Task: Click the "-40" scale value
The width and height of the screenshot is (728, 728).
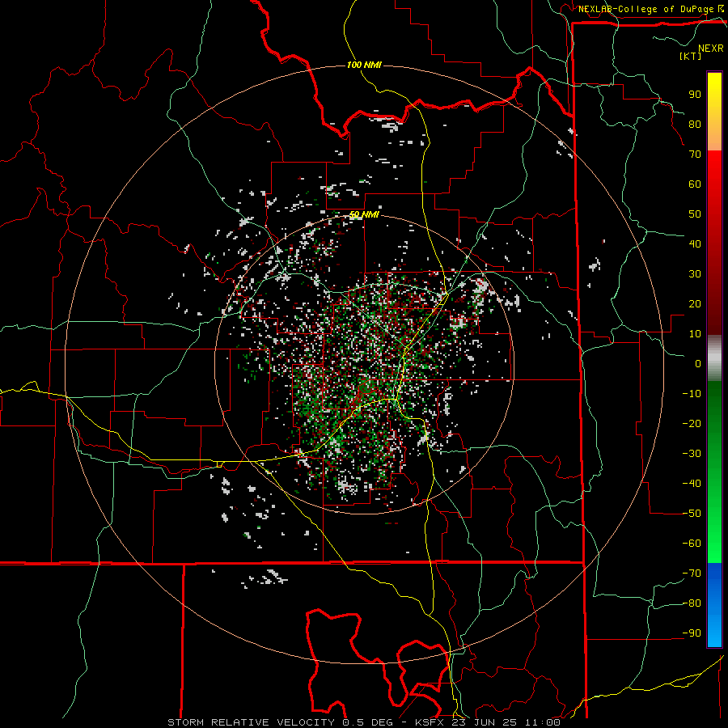Action: pyautogui.click(x=692, y=484)
